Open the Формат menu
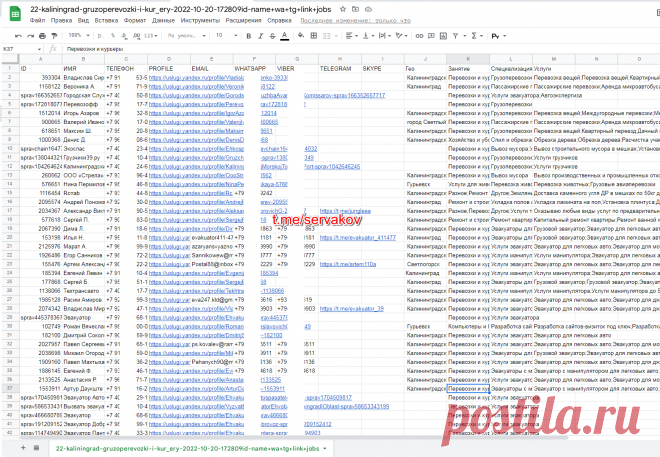The width and height of the screenshot is (660, 457). click(x=135, y=20)
